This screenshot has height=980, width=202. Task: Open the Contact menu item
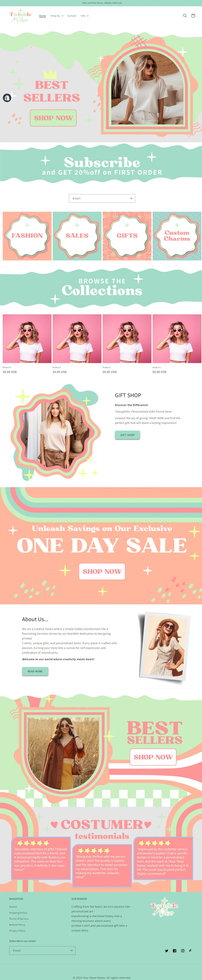[x=72, y=16]
